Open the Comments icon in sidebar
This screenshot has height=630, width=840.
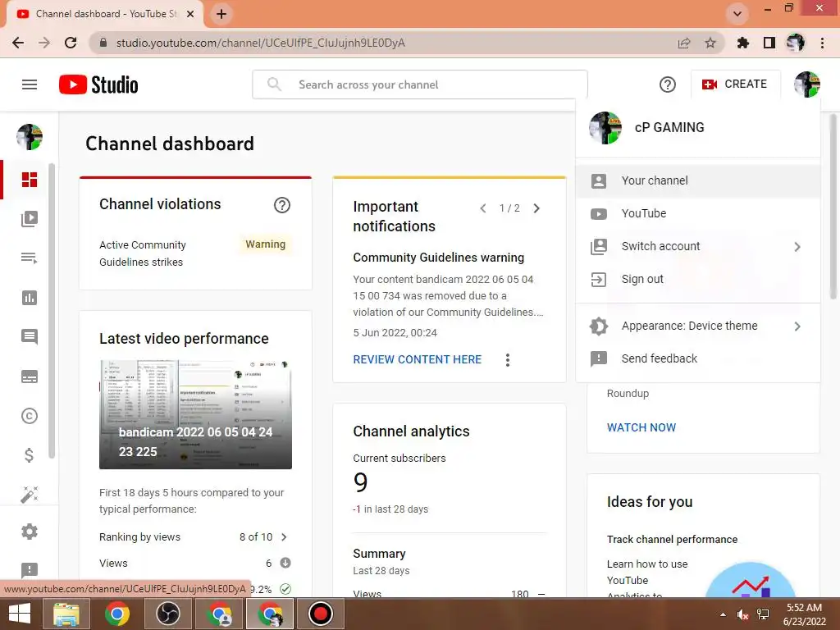[x=30, y=337]
